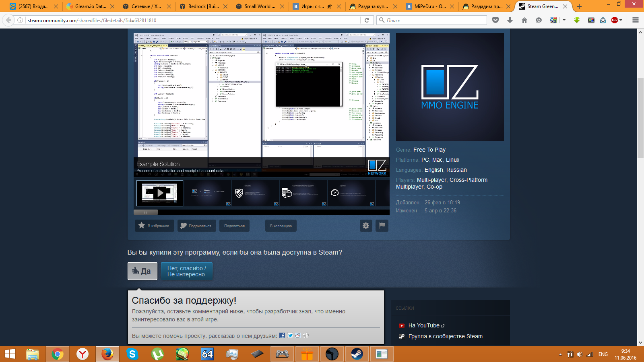Report this item with the flag icon

(382, 226)
